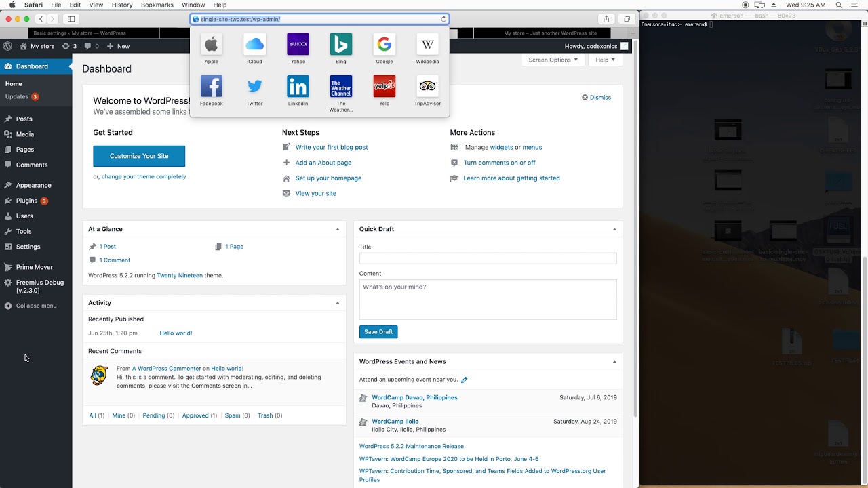868x488 pixels.
Task: Open the Help dropdown tab
Action: coord(605,60)
